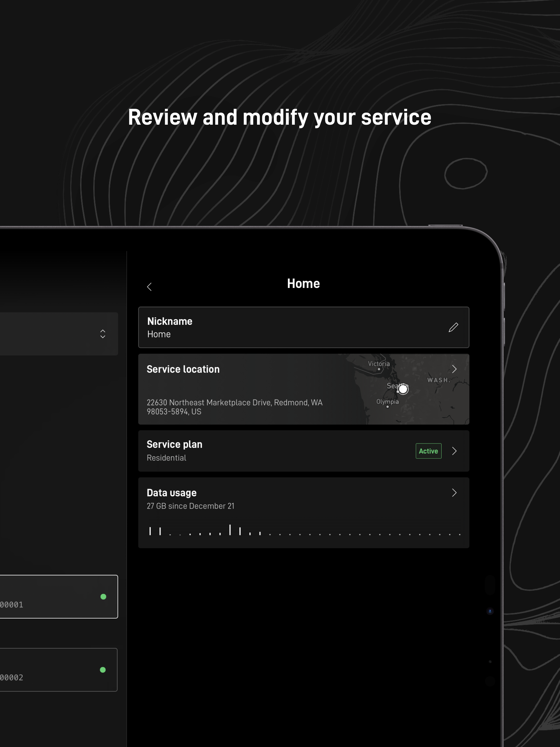The width and height of the screenshot is (560, 747).
Task: Click the Nickname heading
Action: (x=170, y=321)
